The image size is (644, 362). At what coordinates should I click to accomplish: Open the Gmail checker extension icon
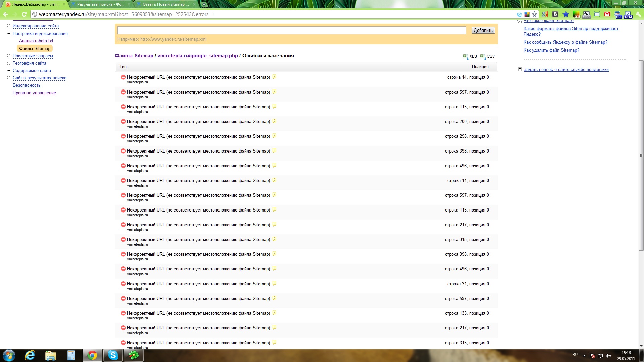click(x=607, y=14)
